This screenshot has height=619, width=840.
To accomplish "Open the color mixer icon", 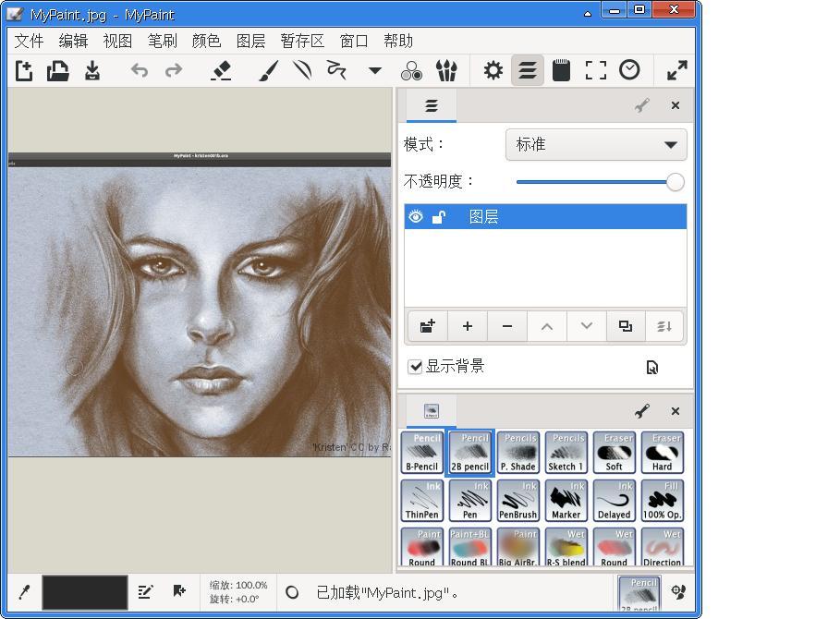I will [411, 70].
